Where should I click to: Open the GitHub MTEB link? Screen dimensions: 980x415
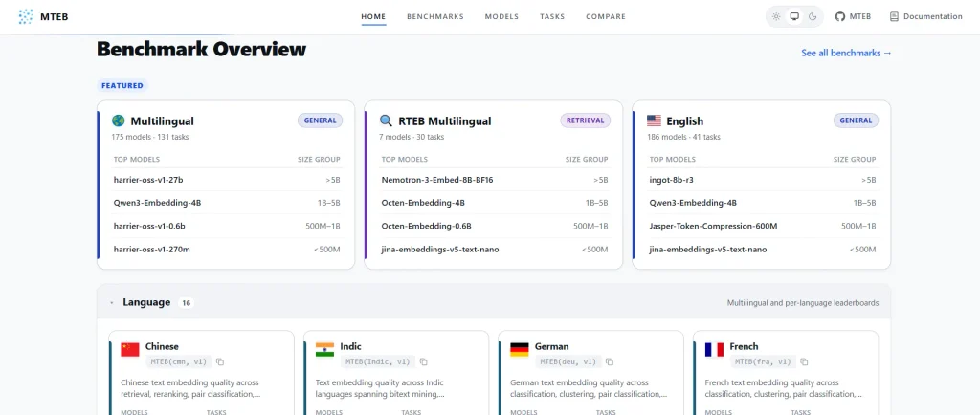pyautogui.click(x=853, y=17)
